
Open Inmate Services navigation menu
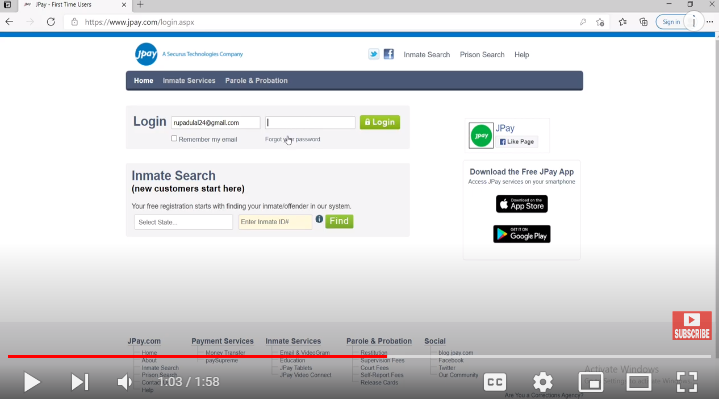[189, 81]
